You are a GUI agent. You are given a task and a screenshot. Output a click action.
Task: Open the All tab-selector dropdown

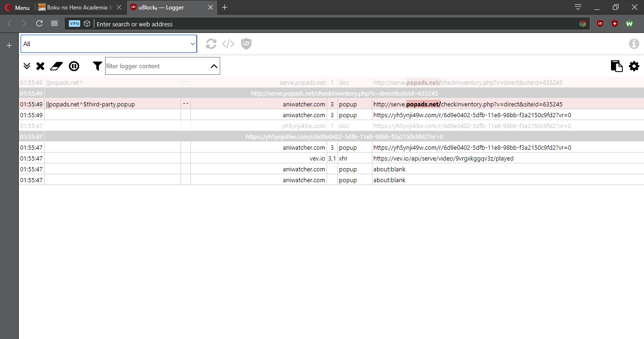tap(108, 43)
